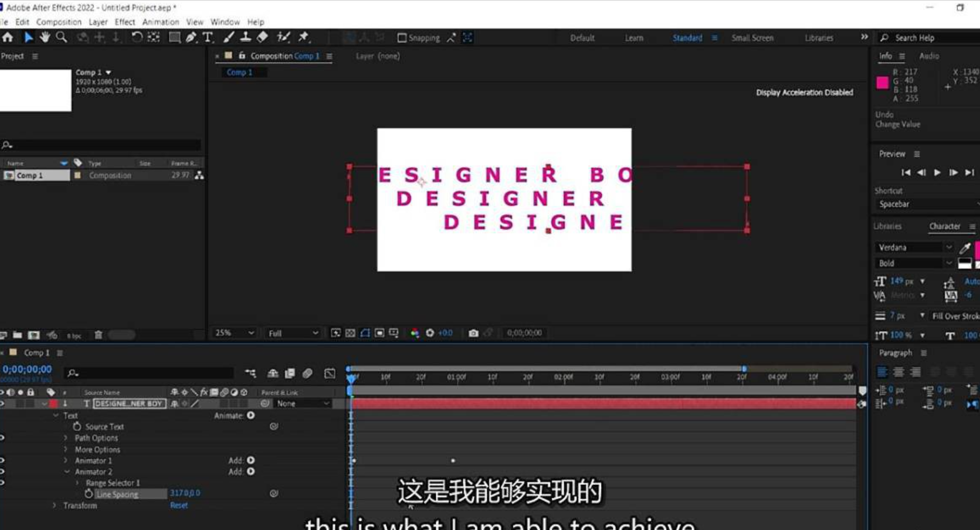The image size is (980, 530).
Task: Click the eyedropper in Character panel
Action: pos(965,248)
